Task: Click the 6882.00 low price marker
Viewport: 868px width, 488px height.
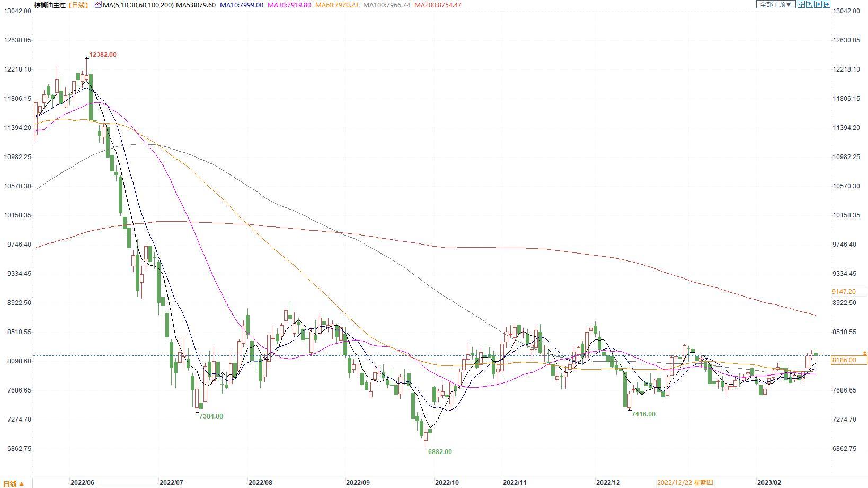Action: pyautogui.click(x=440, y=452)
